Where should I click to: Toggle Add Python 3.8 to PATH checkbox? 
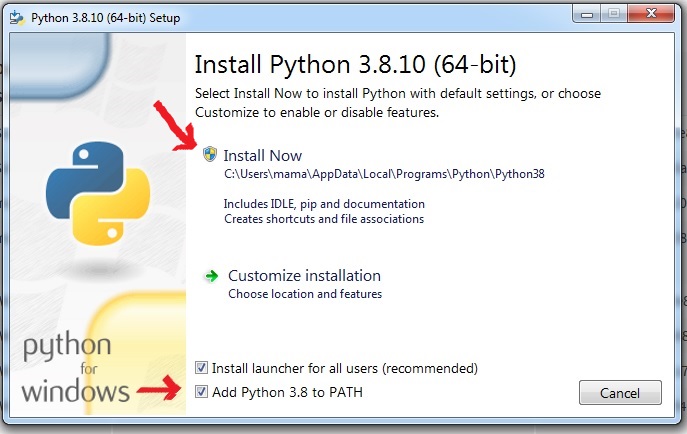[202, 392]
